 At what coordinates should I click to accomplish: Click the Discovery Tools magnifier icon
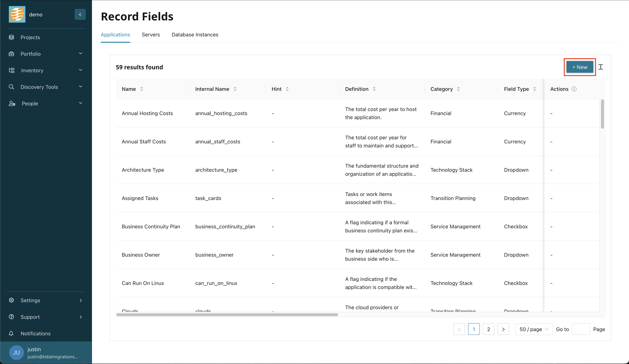(11, 87)
